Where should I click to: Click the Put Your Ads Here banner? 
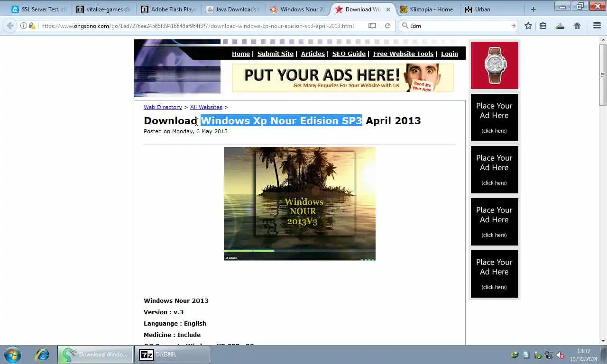pos(343,78)
